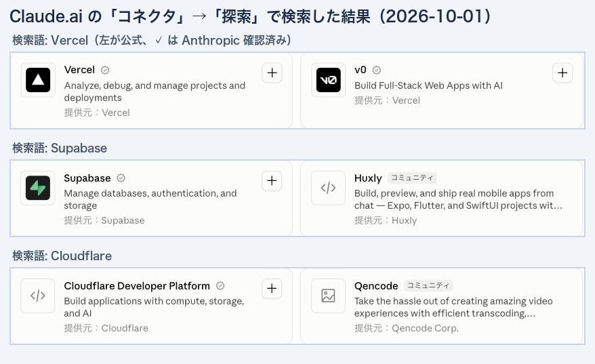
Task: Open the Huxly connector title
Action: point(368,178)
